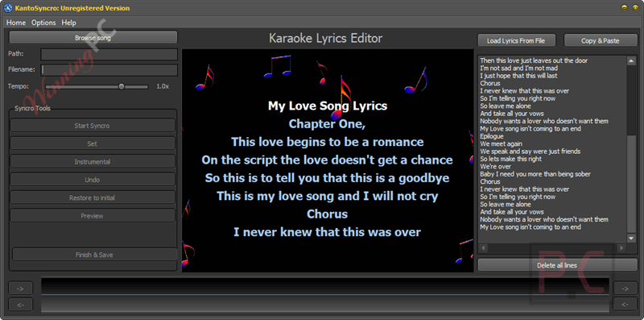Image resolution: width=644 pixels, height=320 pixels.
Task: Open the Home menu
Action: coord(16,23)
